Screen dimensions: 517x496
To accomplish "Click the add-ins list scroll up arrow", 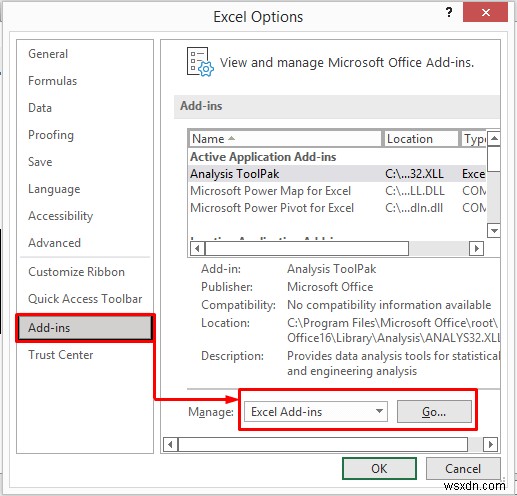I will (x=494, y=138).
